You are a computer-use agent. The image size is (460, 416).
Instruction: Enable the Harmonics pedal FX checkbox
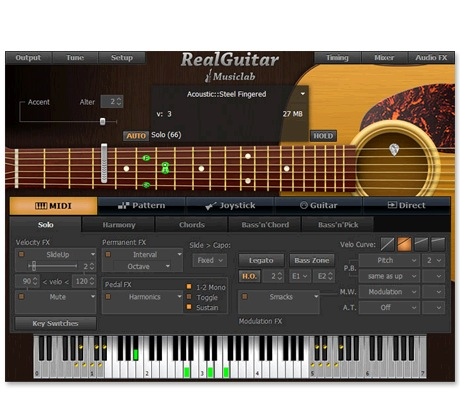coord(108,296)
